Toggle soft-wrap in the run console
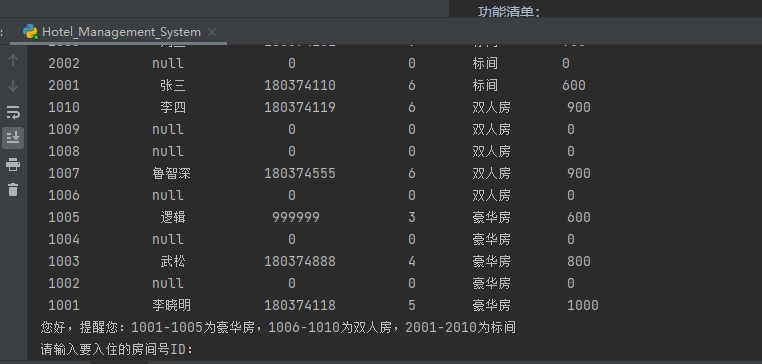This screenshot has width=762, height=364. click(13, 112)
